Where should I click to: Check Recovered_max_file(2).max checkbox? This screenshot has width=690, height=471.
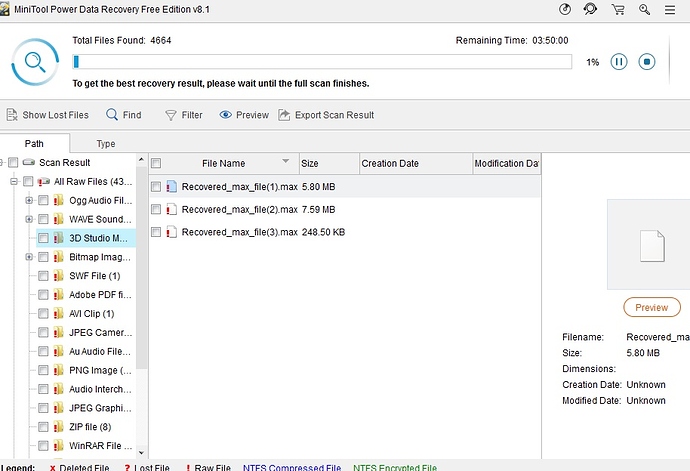coord(156,210)
